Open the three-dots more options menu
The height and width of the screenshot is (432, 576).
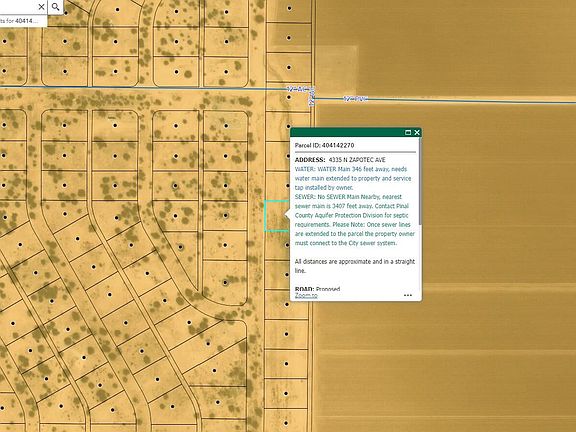pyautogui.click(x=408, y=295)
